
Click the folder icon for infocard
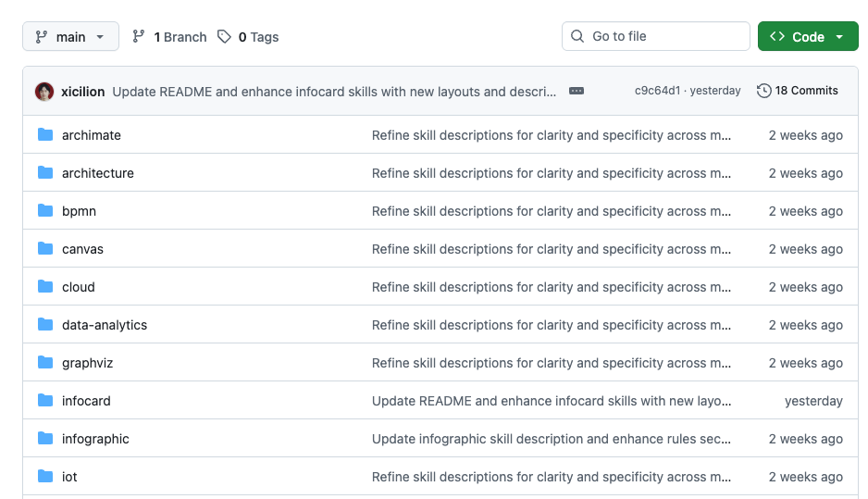[x=45, y=401]
